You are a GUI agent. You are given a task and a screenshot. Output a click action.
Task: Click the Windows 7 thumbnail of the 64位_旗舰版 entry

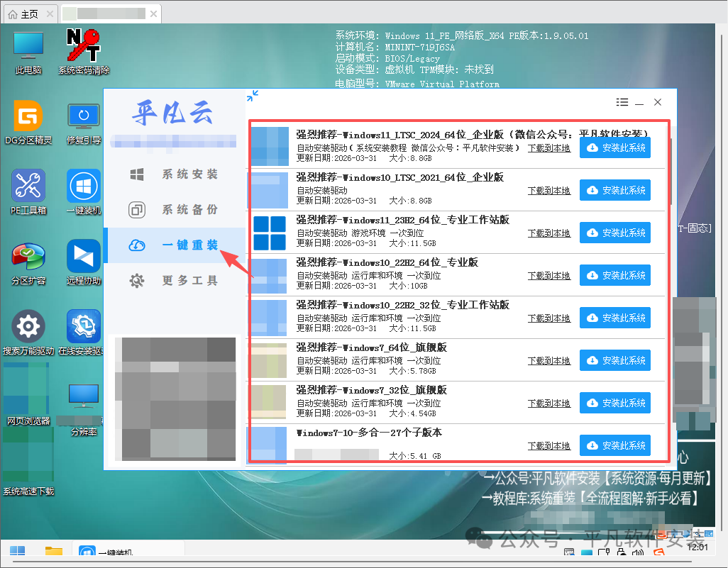coord(269,360)
